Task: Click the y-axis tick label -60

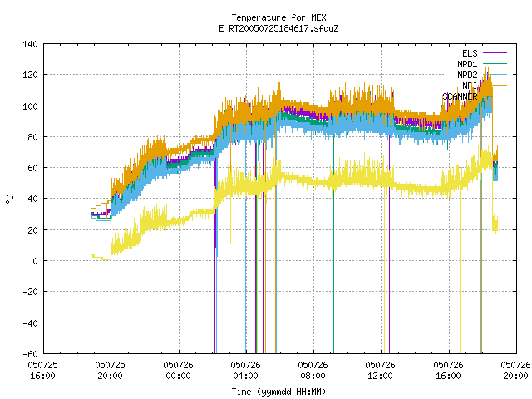Action: [30, 354]
